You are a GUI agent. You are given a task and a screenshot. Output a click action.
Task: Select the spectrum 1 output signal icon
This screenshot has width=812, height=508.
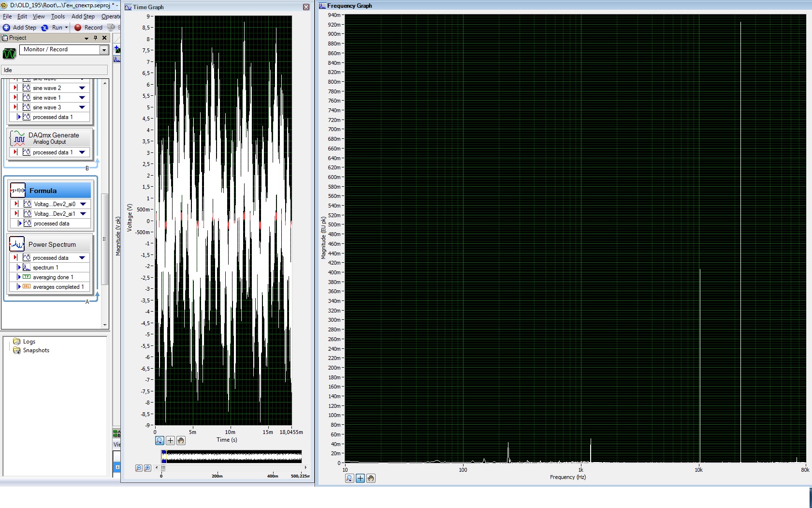pos(27,268)
